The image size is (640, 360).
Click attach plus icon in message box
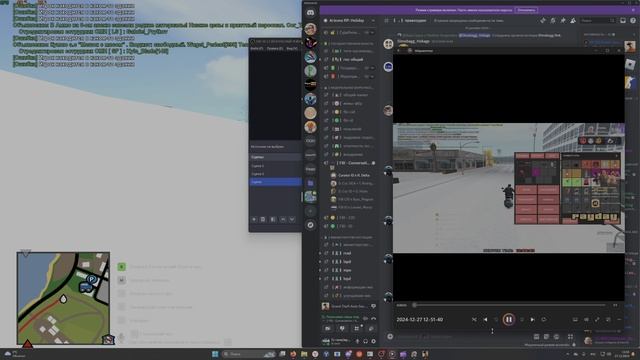[390, 337]
